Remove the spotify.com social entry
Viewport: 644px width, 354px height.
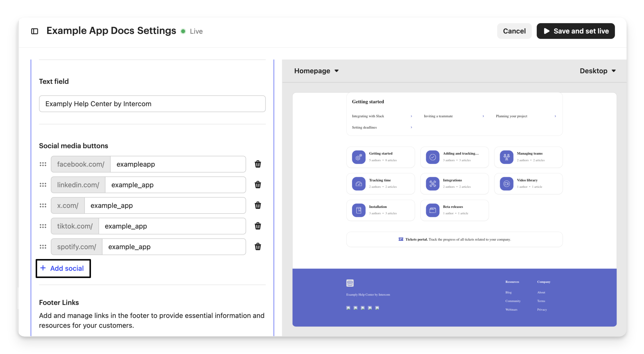pos(258,247)
